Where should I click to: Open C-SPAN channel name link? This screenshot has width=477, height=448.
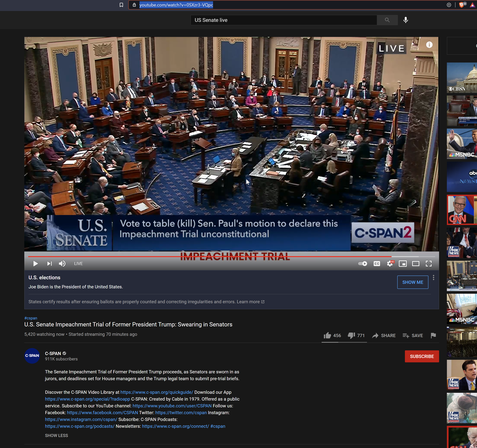pyautogui.click(x=53, y=353)
